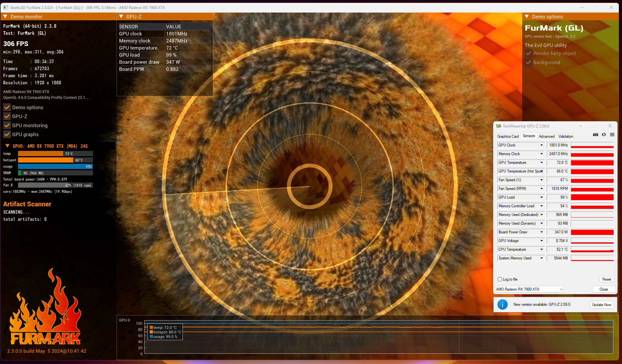The height and width of the screenshot is (364, 622).
Task: Toggle the Demo options checkbox
Action: [x=7, y=107]
